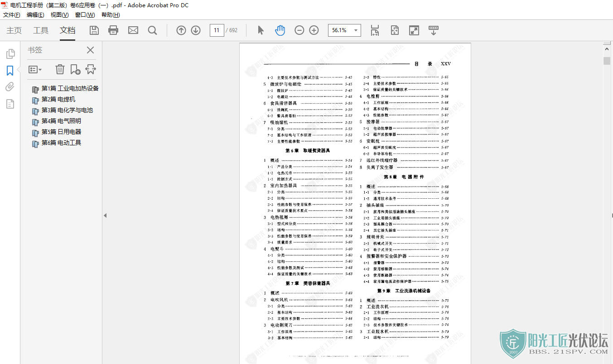Open the bookmark options dropdown

click(35, 69)
